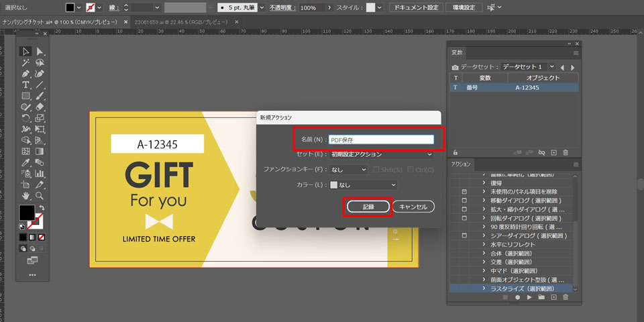This screenshot has width=644, height=322.
Task: Toggle dialog box for シアーダイアログ action
Action: pyautogui.click(x=464, y=235)
